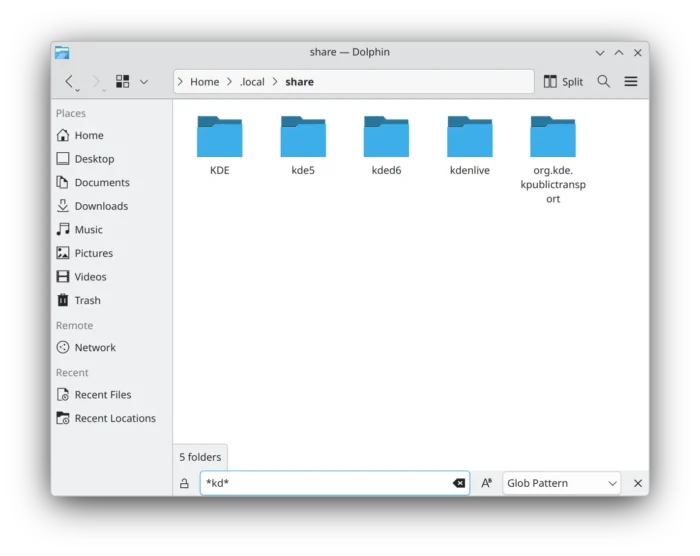Open Network under Remote

coord(112,347)
